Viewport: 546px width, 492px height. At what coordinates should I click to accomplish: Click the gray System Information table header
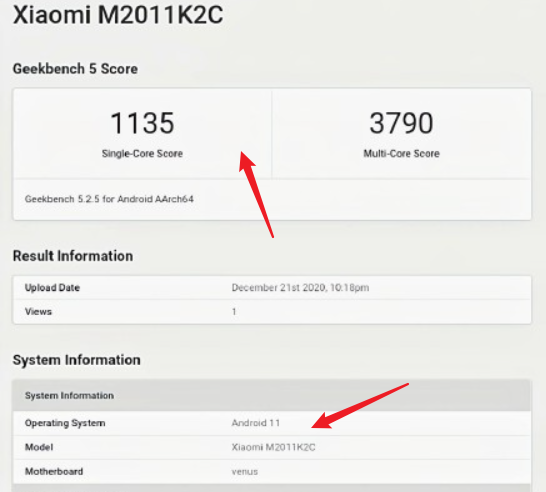pyautogui.click(x=272, y=396)
